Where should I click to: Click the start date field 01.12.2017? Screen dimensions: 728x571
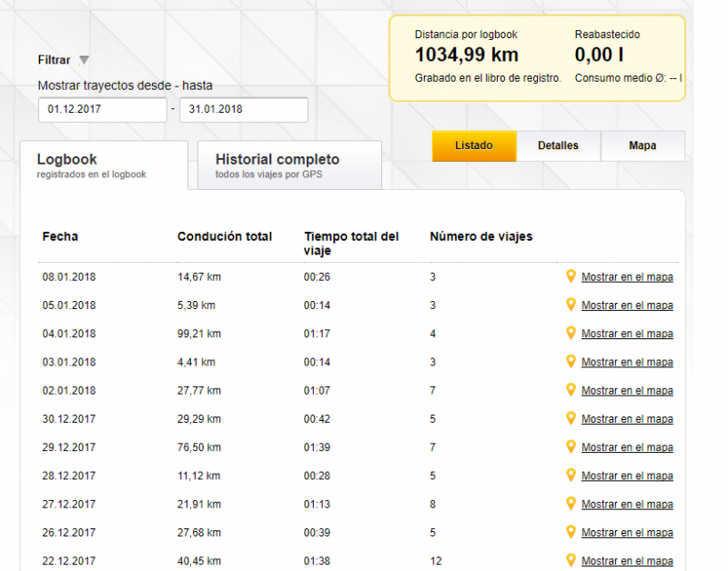point(103,109)
